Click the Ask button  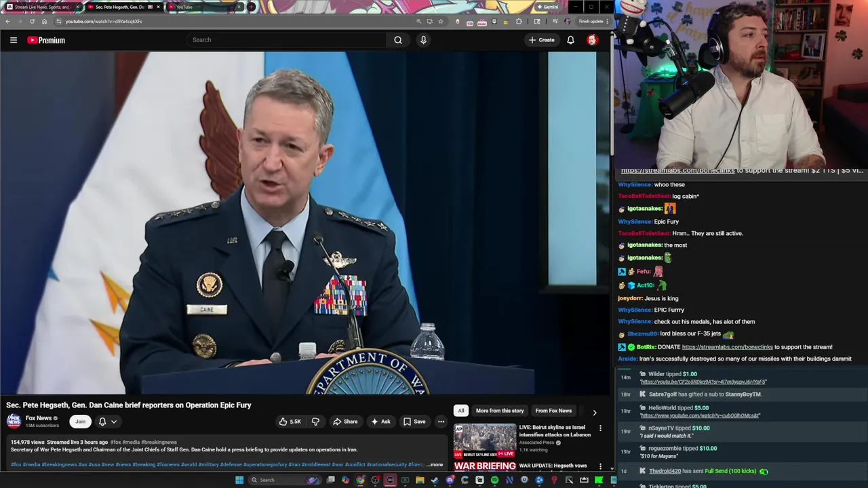point(380,422)
